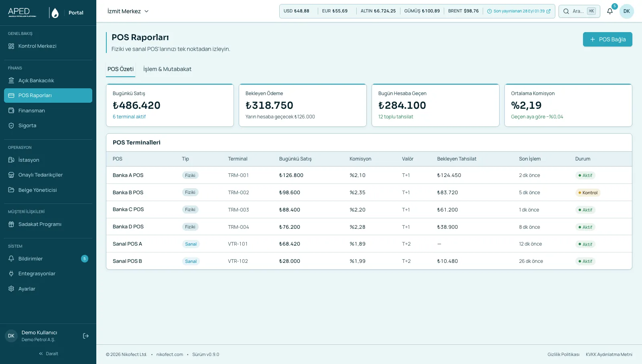This screenshot has width=642, height=364.
Task: Click the Komisyon column header
Action: point(360,159)
